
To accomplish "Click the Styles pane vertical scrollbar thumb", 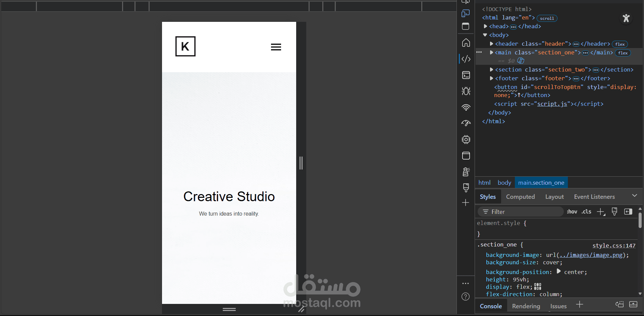I will click(x=640, y=220).
